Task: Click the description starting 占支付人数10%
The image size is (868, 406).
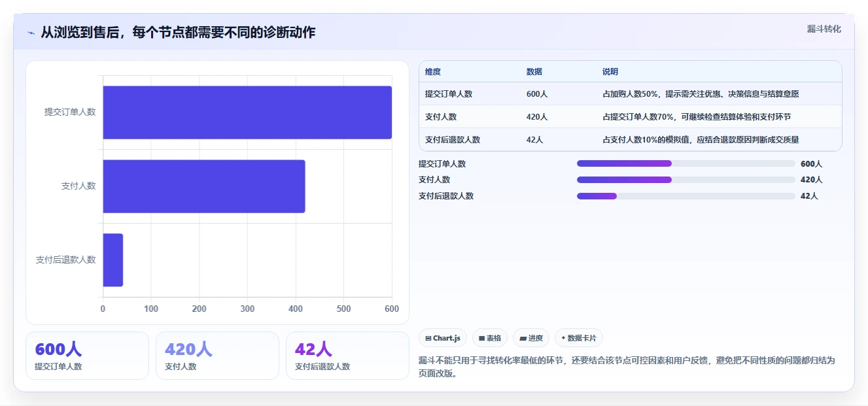Action: pos(701,140)
